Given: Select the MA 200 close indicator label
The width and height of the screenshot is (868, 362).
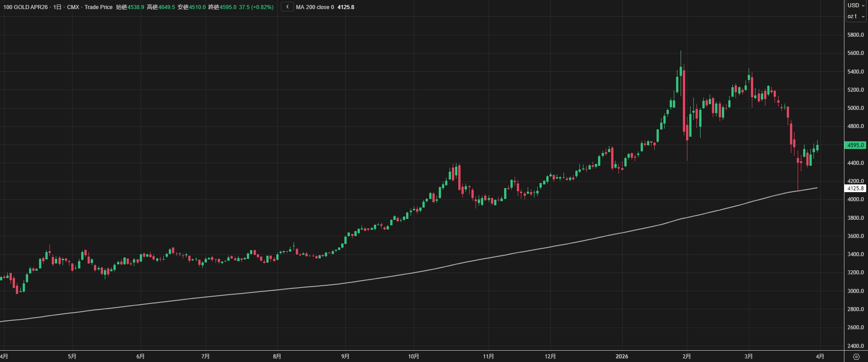Looking at the screenshot, I should (315, 7).
